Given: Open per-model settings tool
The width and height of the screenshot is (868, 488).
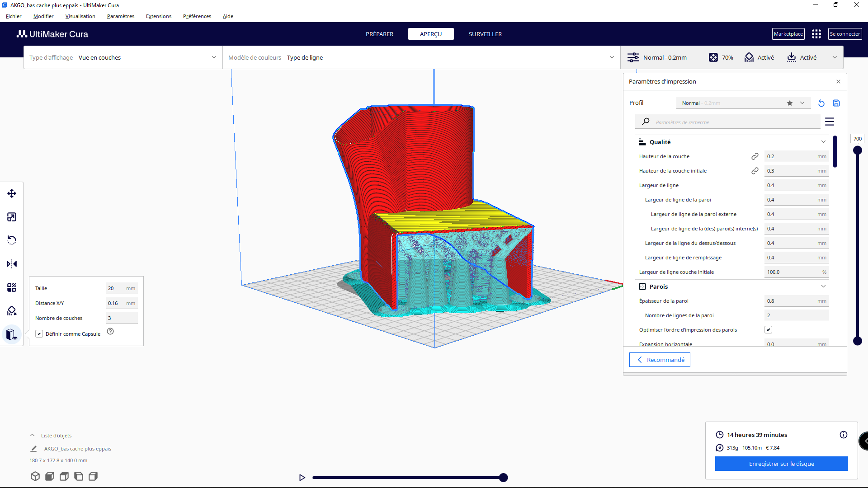Looking at the screenshot, I should 12,287.
